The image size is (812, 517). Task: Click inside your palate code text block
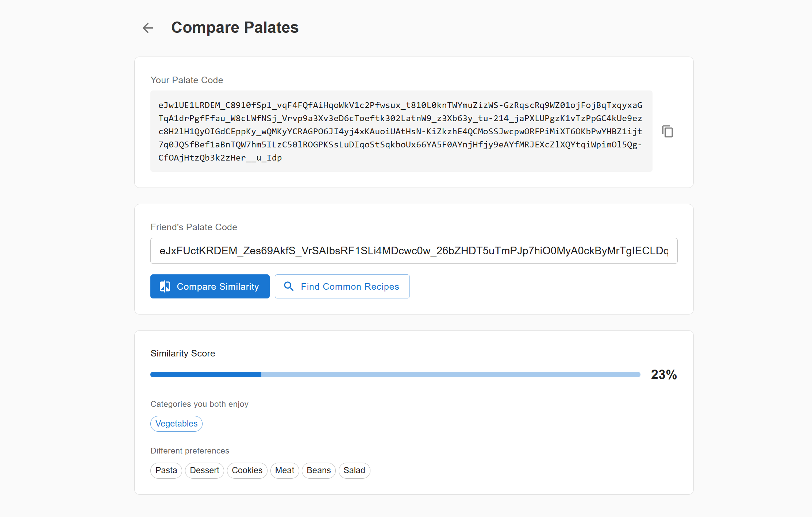401,131
